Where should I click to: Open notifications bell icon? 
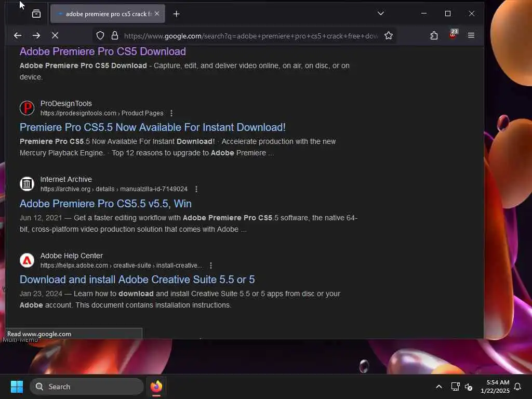517,387
